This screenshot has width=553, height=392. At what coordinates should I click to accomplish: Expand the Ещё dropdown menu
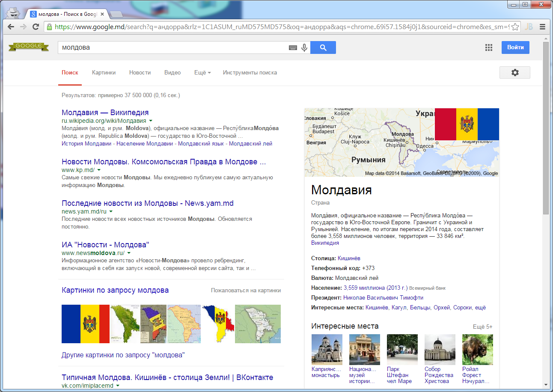point(202,73)
